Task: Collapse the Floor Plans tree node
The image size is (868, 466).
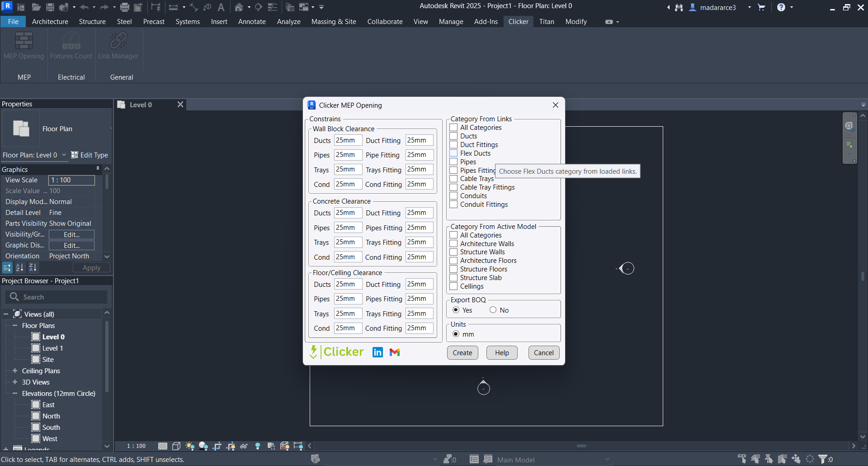Action: [15, 326]
